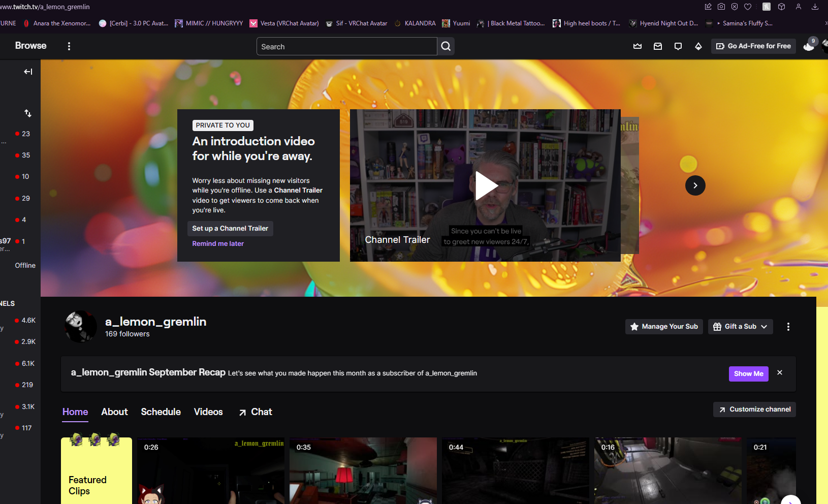The image size is (828, 504).
Task: Click the browser URL address text
Action: (45, 7)
